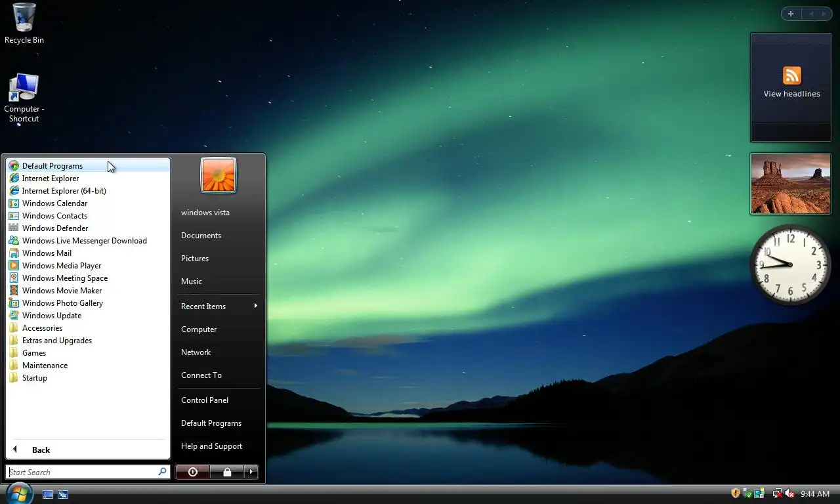Open the Windows Meeting Space icon
The height and width of the screenshot is (504, 840).
14,278
